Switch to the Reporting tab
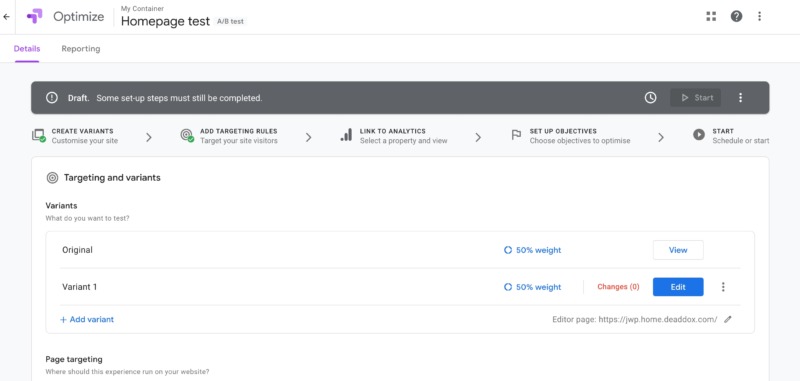Viewport: 800px width, 381px height. coord(81,48)
